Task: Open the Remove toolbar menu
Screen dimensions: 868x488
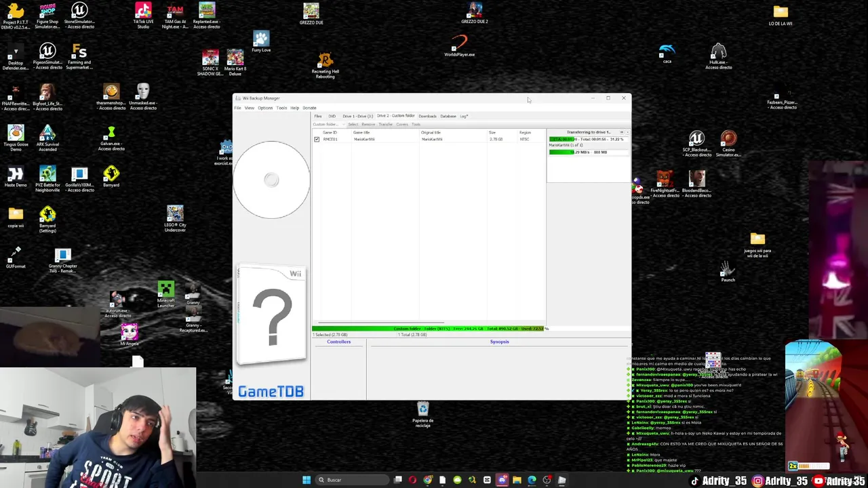Action: pos(368,124)
